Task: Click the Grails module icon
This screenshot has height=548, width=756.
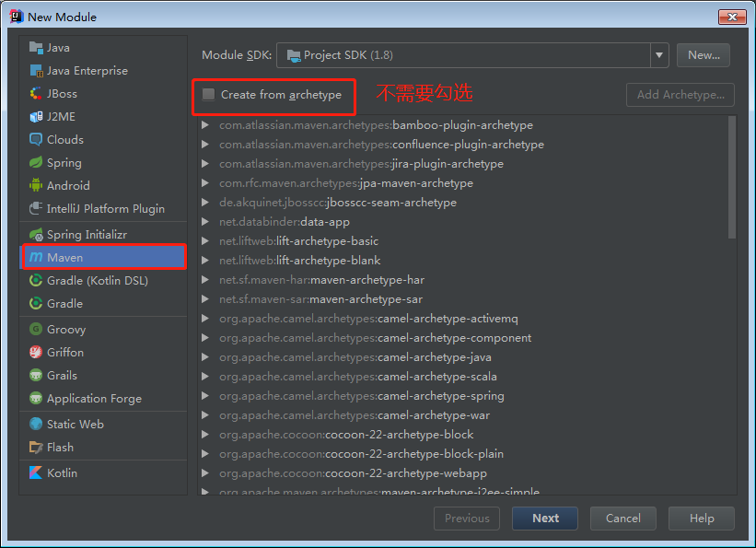Action: (x=36, y=376)
